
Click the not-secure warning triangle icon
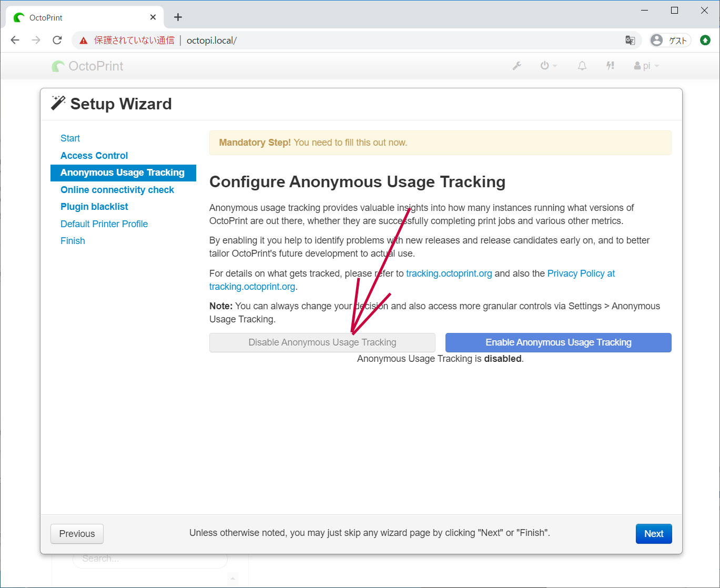coord(83,40)
